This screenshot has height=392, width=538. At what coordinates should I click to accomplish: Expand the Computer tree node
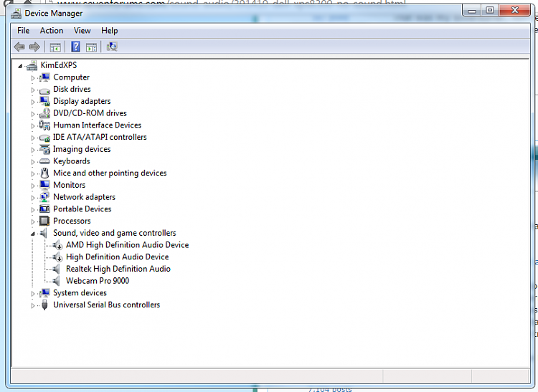coord(33,78)
